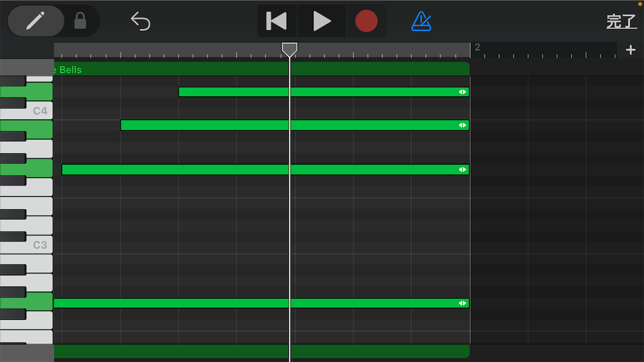Select the top green note
The width and height of the screenshot is (644, 362).
point(324,92)
